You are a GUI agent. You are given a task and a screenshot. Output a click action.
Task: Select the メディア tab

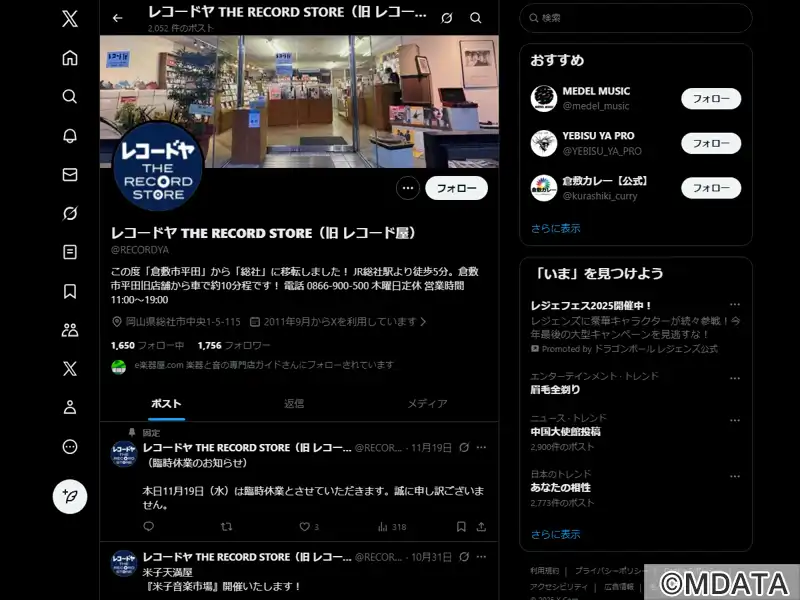click(427, 404)
